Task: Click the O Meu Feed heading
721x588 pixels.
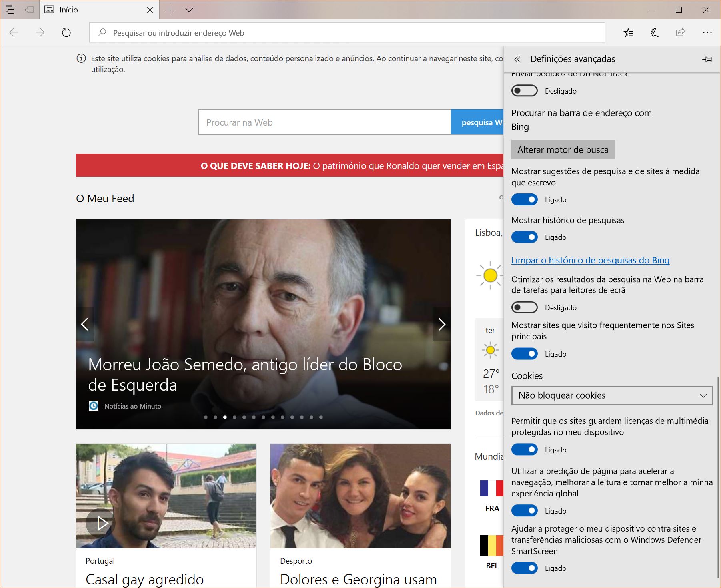Action: coord(105,199)
